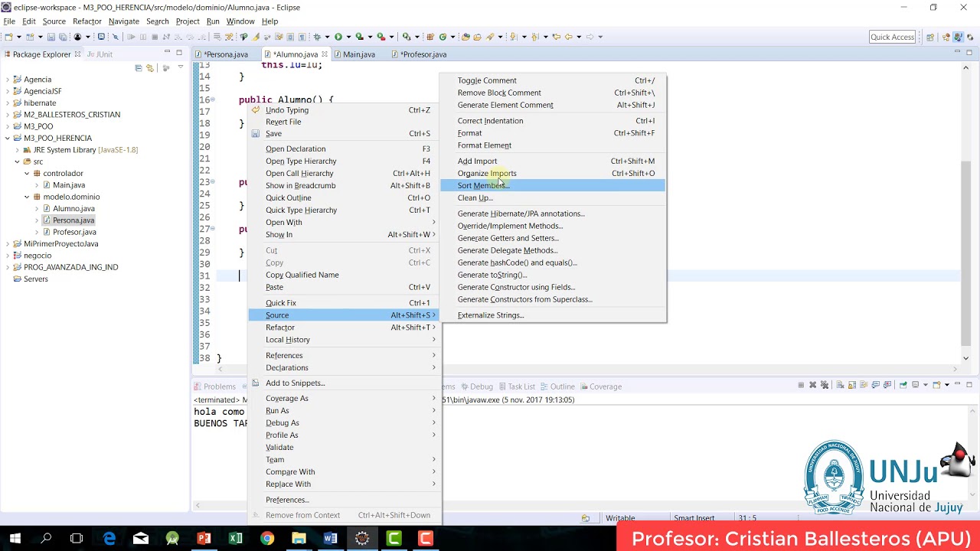This screenshot has height=551, width=980.
Task: Select Alumno.java in Package Explorer tree
Action: click(x=73, y=208)
